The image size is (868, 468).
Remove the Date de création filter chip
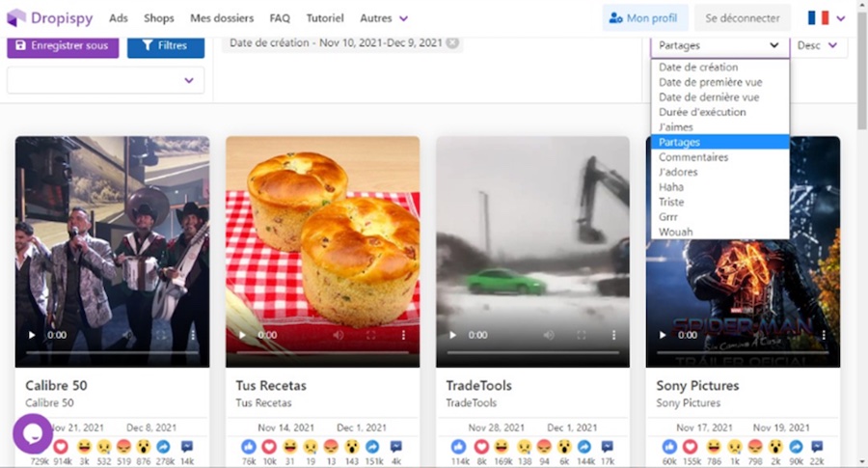(x=452, y=42)
